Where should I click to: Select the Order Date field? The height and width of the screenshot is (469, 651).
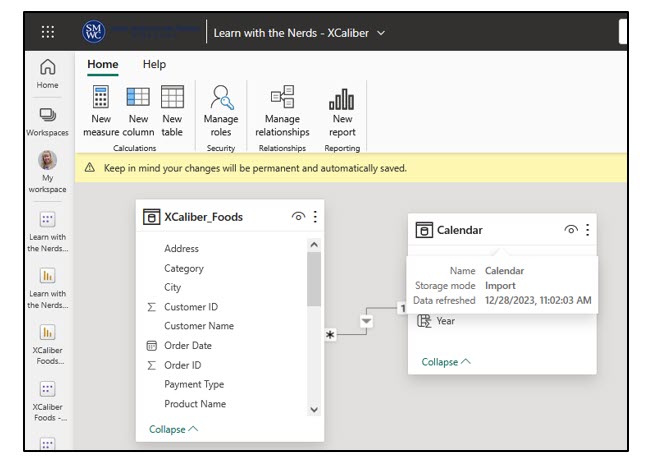click(x=188, y=345)
